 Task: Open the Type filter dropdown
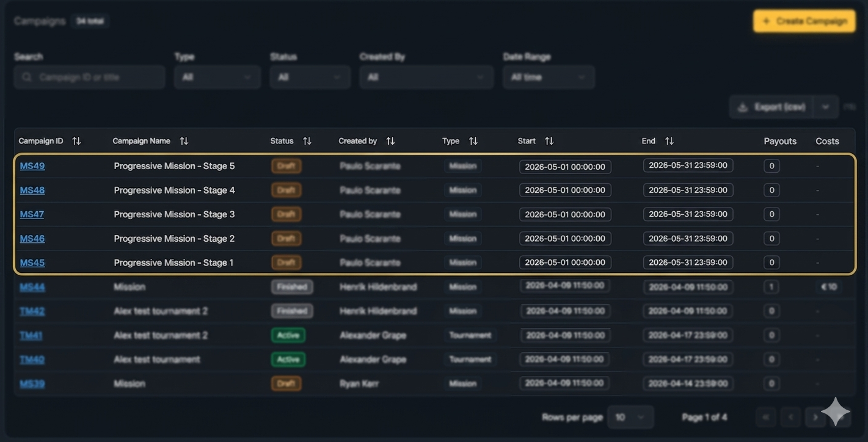pyautogui.click(x=217, y=77)
